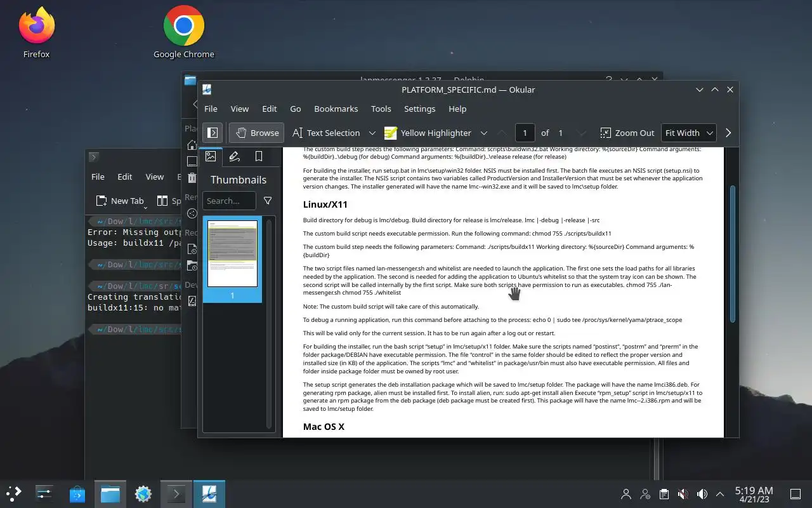The width and height of the screenshot is (812, 508).
Task: Click the page number input field
Action: 525,133
